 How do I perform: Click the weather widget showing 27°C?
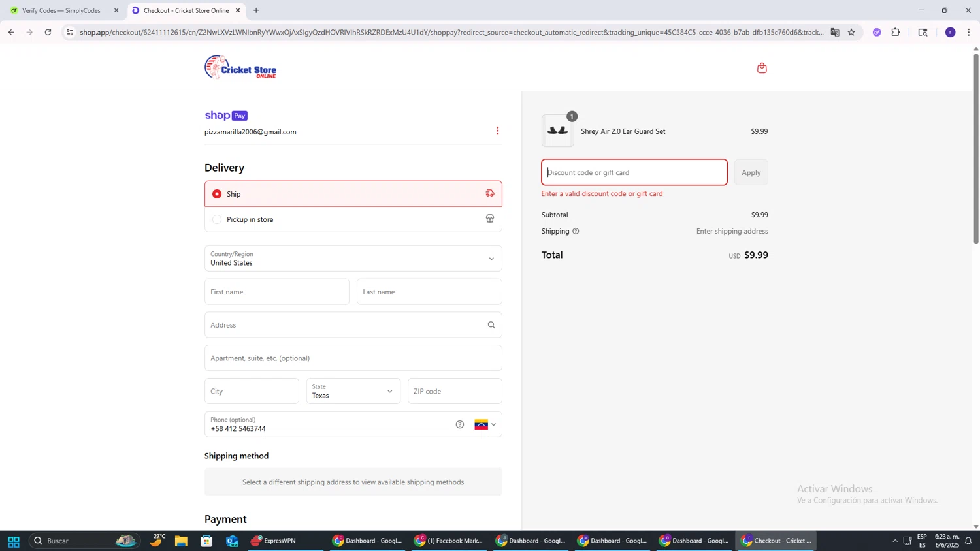click(157, 541)
